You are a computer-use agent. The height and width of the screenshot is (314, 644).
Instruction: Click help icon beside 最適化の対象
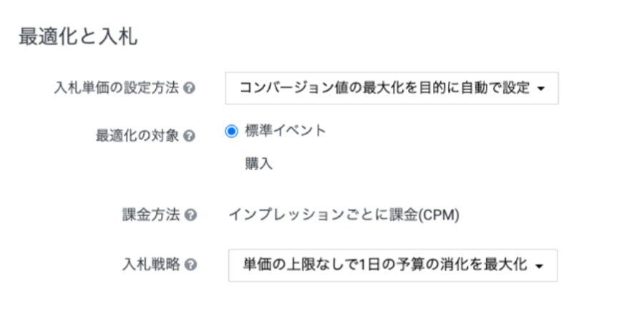click(190, 134)
